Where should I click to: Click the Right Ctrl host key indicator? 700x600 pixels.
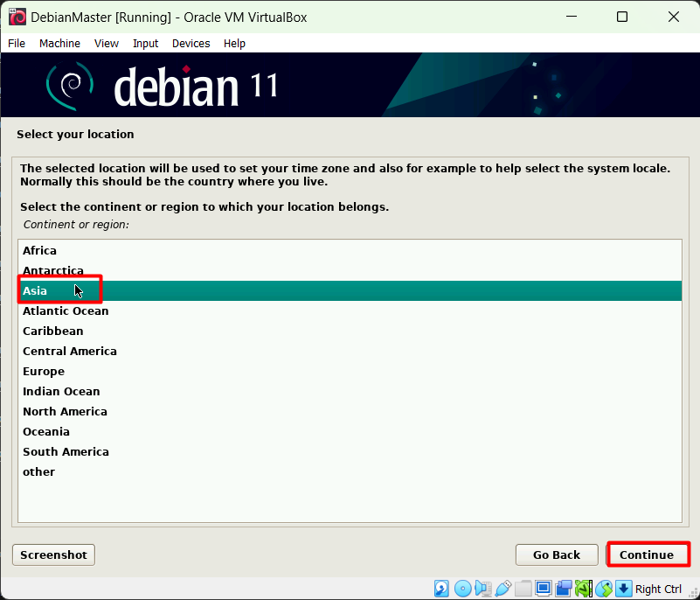tap(658, 589)
